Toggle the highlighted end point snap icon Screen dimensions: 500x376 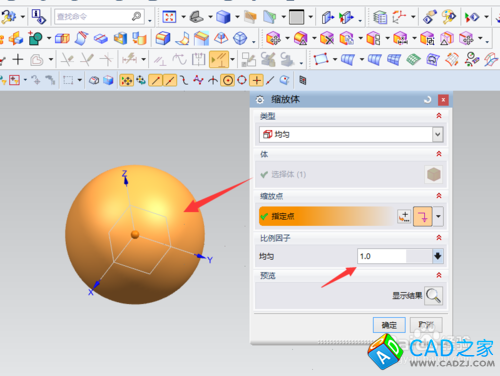[155, 80]
